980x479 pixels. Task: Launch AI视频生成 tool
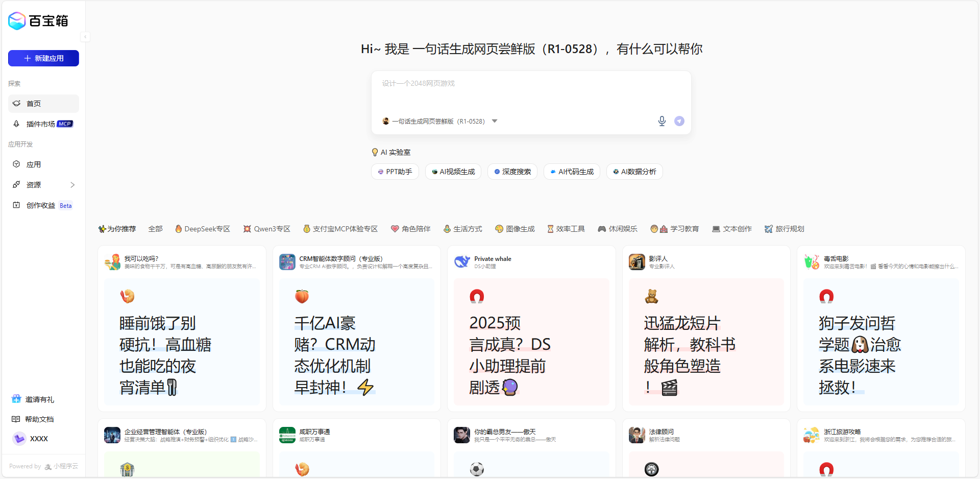[x=453, y=172]
